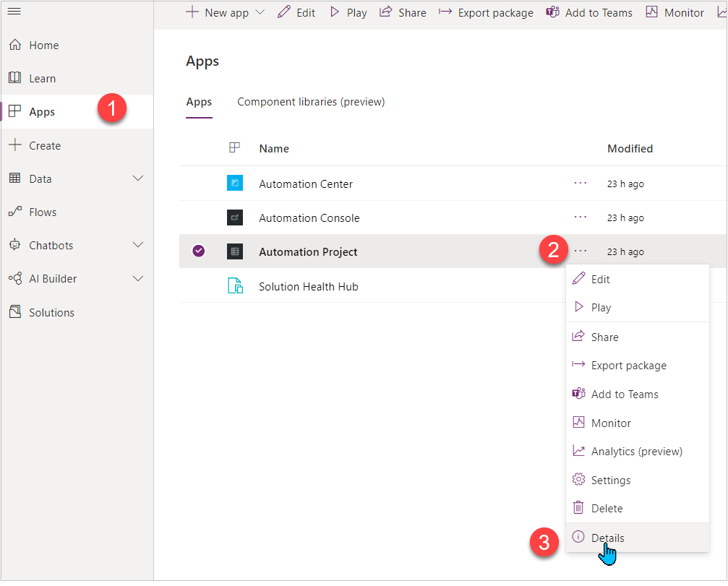Click the Share button in the toolbar
Image resolution: width=728 pixels, height=586 pixels.
point(402,12)
